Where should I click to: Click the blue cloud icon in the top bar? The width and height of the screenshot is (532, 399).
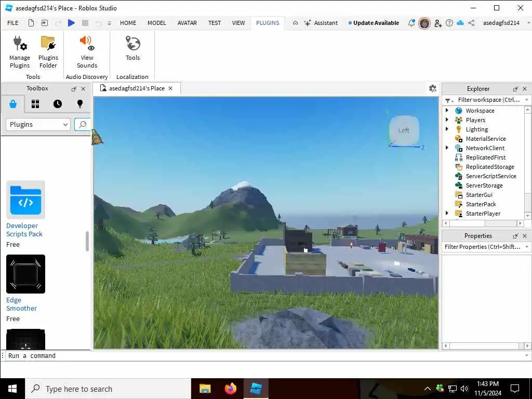pyautogui.click(x=460, y=23)
